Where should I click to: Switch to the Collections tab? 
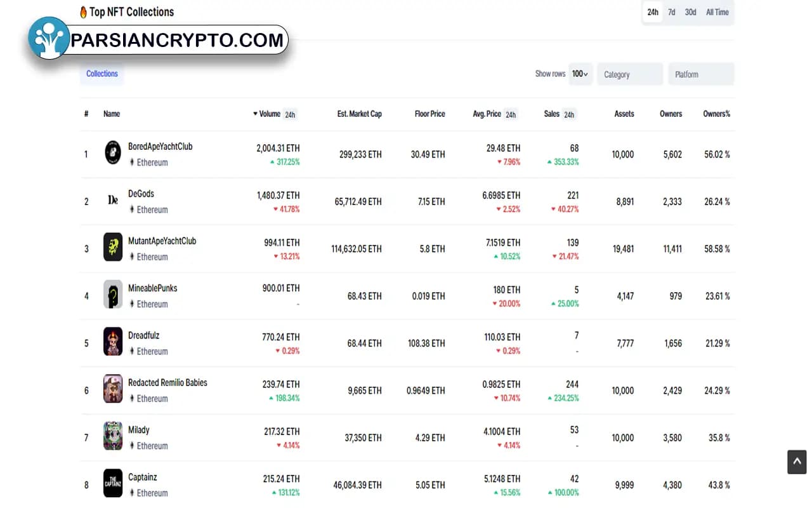coord(102,74)
